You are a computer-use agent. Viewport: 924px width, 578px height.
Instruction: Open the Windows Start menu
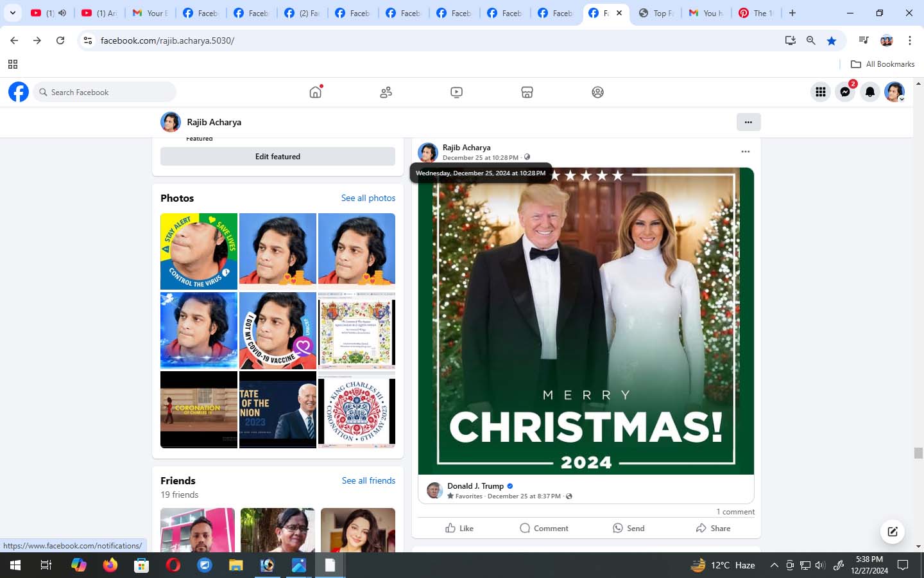coord(15,565)
